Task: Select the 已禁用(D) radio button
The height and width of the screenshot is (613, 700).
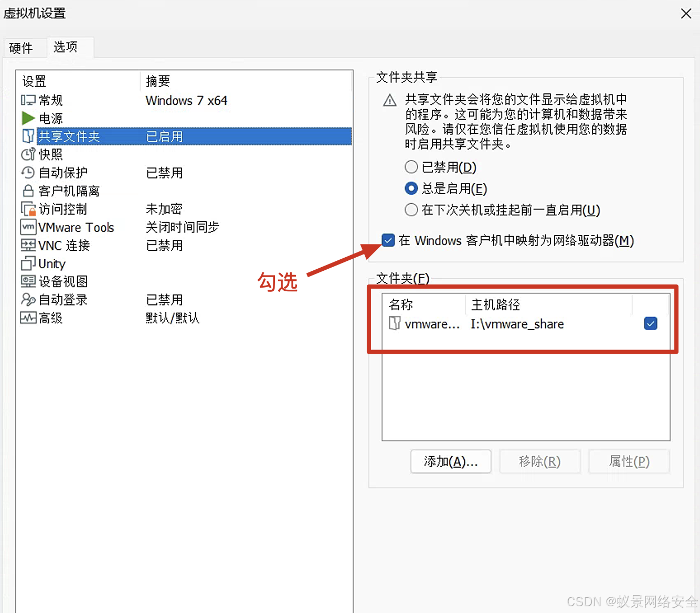Action: click(411, 167)
